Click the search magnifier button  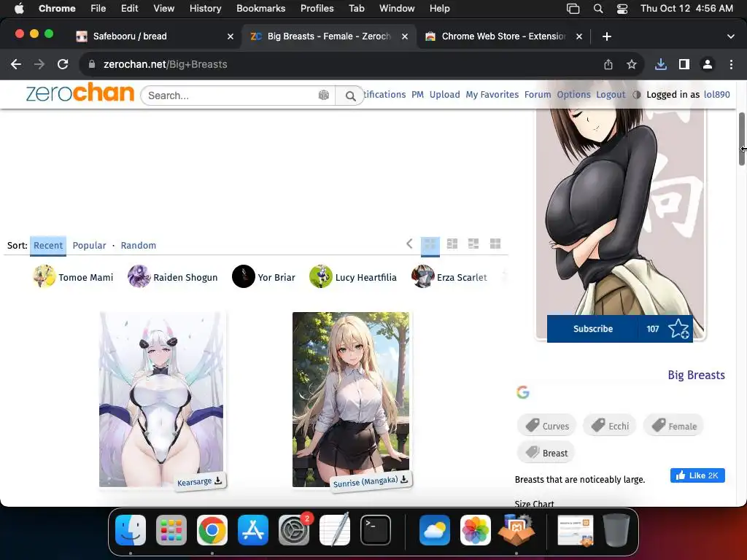pyautogui.click(x=350, y=96)
